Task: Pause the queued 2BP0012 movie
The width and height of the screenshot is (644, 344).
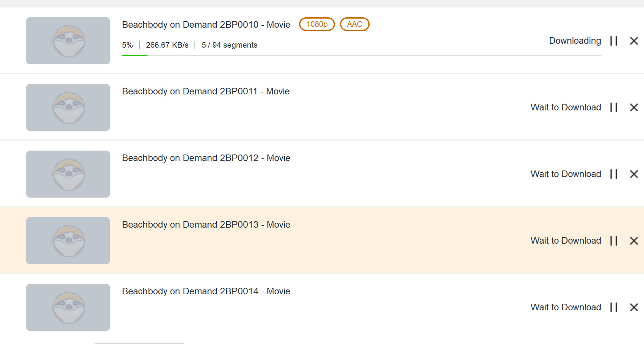Action: (614, 174)
